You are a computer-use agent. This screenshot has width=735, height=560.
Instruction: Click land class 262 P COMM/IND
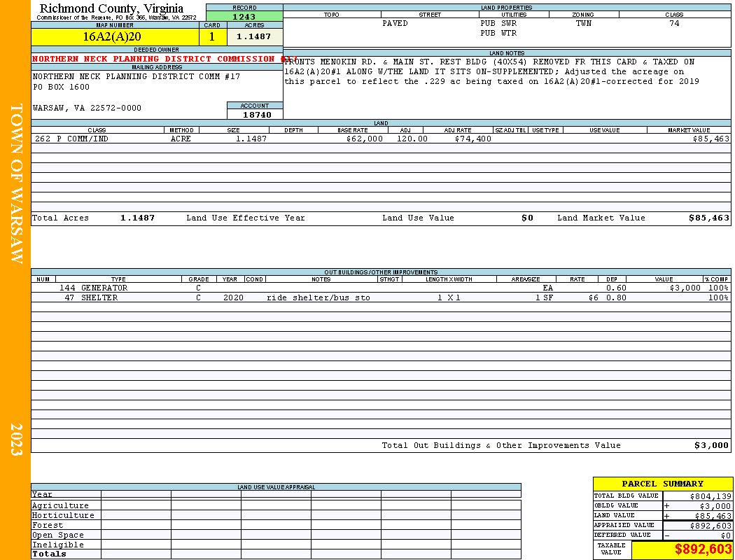pos(70,139)
